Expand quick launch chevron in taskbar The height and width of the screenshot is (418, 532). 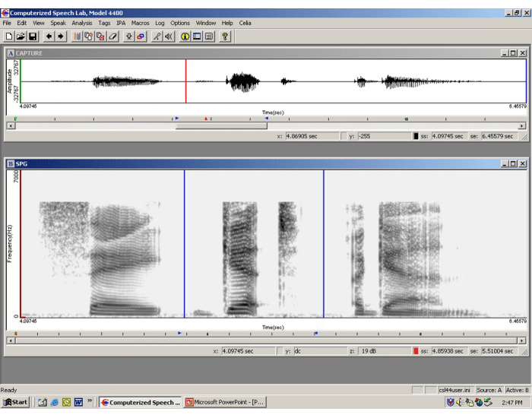(x=90, y=401)
